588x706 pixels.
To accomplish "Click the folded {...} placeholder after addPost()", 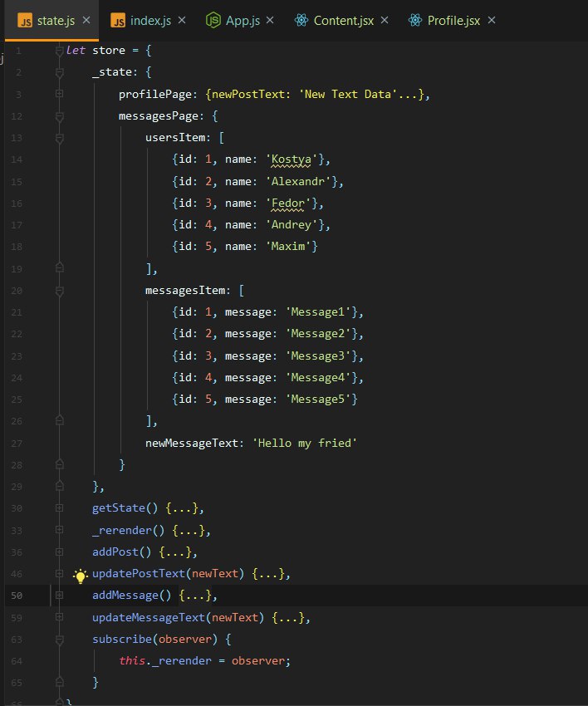I will [x=175, y=552].
